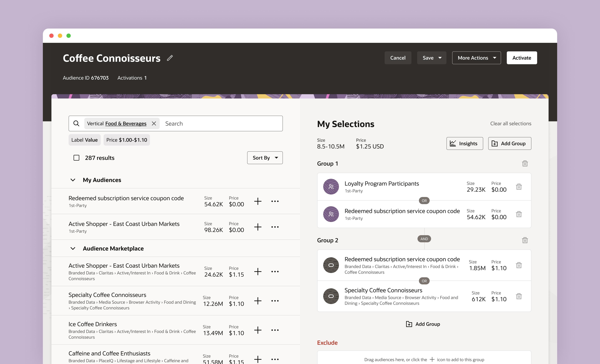
Task: Click the pencil icon to rename the audience
Action: pyautogui.click(x=170, y=58)
